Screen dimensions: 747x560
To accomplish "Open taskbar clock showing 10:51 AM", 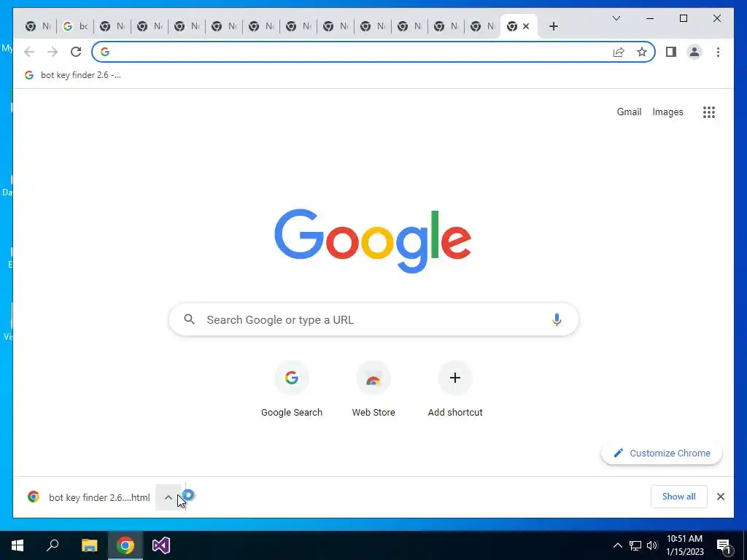I will coord(684,545).
